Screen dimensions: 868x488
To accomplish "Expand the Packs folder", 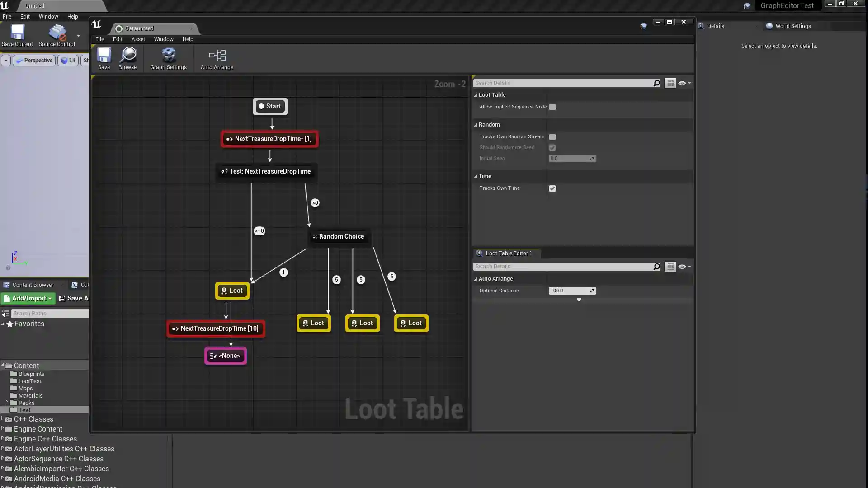I will point(7,403).
